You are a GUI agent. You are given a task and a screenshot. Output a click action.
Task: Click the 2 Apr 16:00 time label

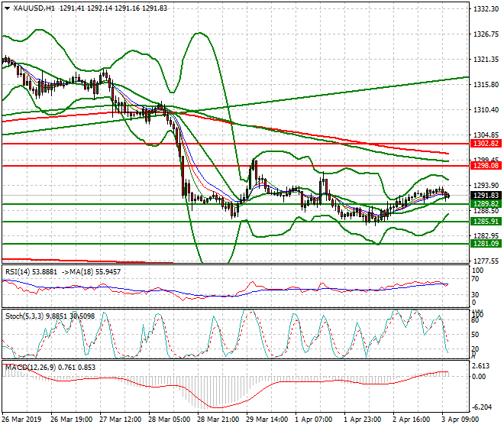coord(411,420)
